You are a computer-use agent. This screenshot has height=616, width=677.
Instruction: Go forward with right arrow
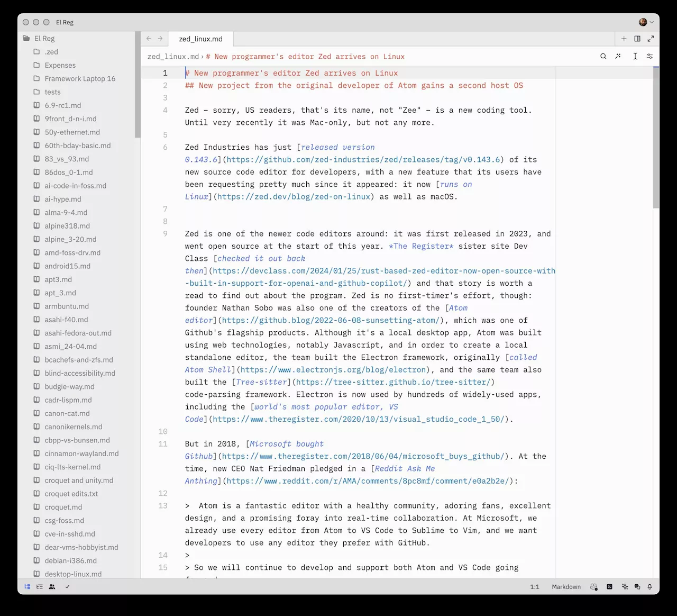point(160,39)
